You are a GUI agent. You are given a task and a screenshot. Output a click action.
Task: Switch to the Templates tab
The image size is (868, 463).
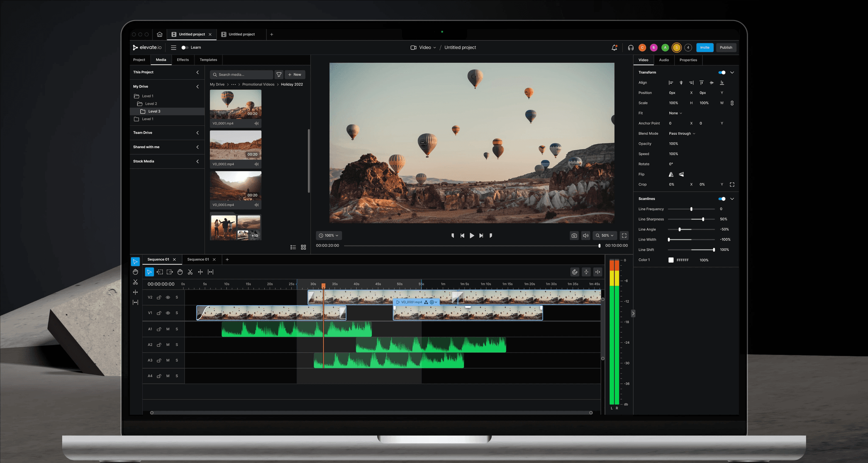(x=208, y=60)
